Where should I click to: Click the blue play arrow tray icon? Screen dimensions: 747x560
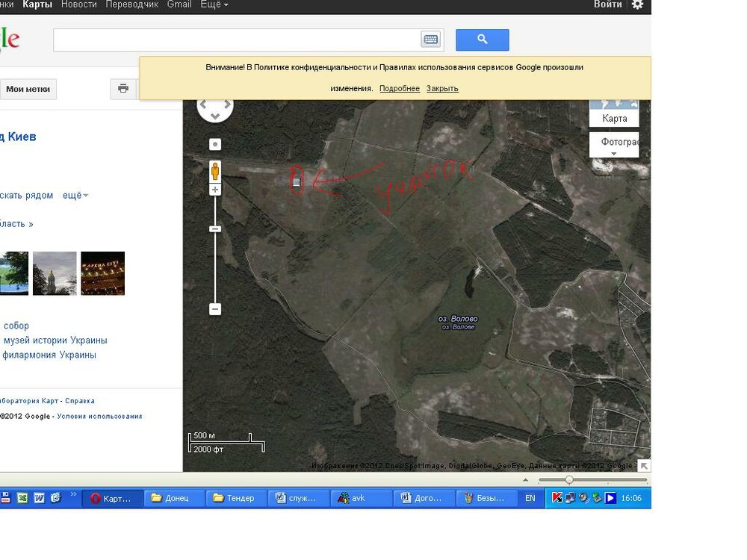point(610,498)
